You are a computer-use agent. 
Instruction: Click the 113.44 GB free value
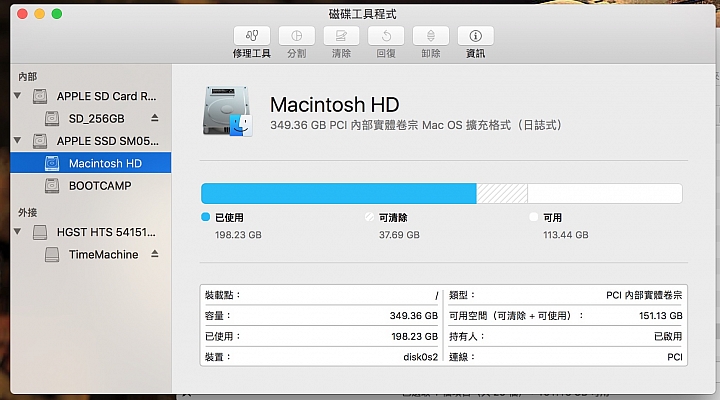click(566, 235)
